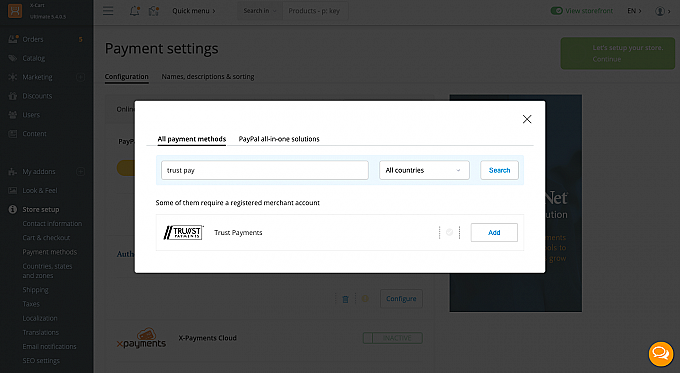The width and height of the screenshot is (680, 373).
Task: Open Payment methods link
Action: coord(49,252)
